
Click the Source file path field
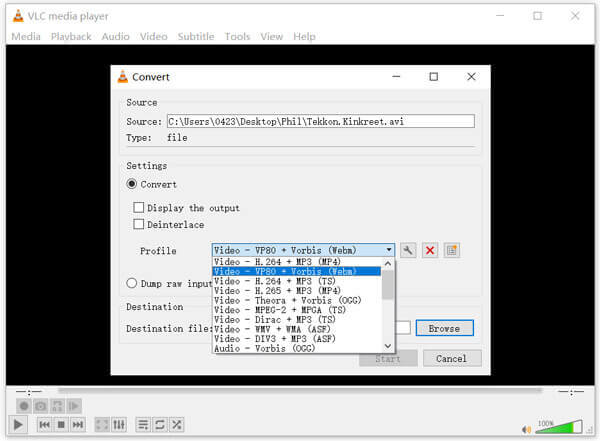tap(321, 121)
